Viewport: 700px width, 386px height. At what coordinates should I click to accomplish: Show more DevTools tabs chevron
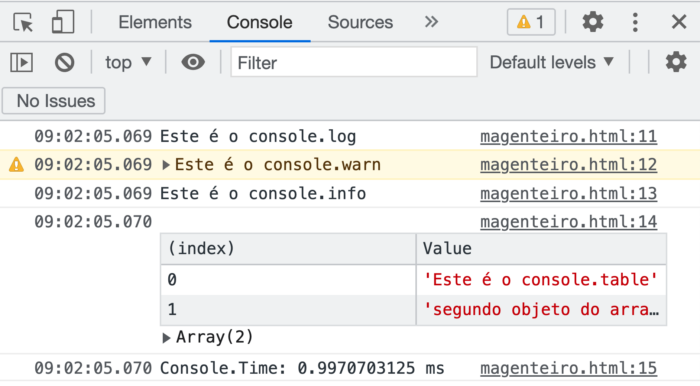pos(431,21)
